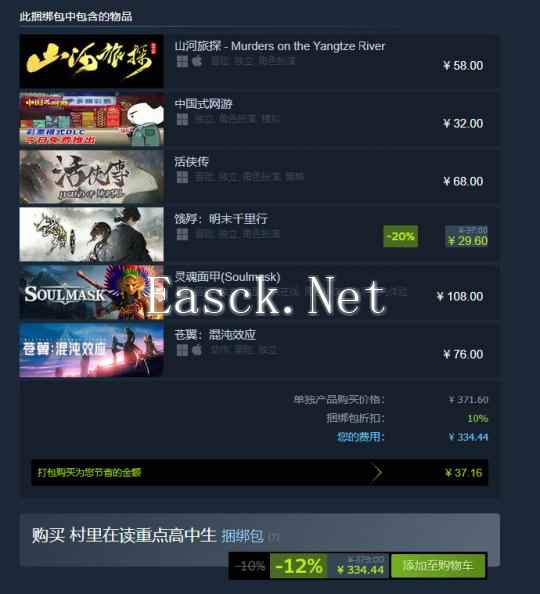The image size is (540, 594).
Task: Click Windows icon under 活侠传 title
Action: click(x=182, y=177)
